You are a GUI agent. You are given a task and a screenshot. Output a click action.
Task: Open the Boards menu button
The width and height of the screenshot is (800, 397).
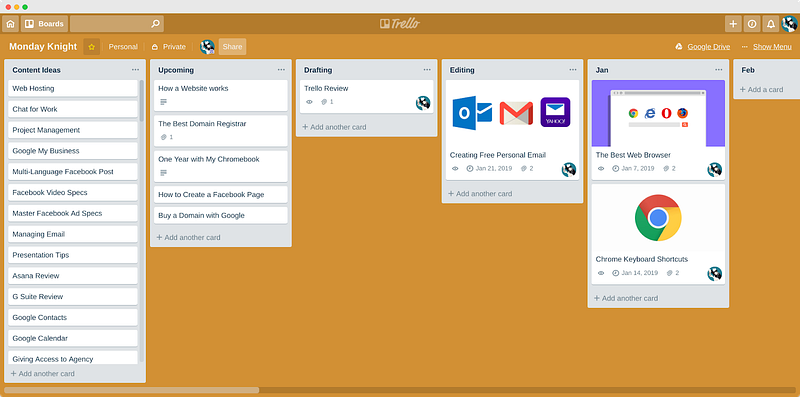pos(44,23)
